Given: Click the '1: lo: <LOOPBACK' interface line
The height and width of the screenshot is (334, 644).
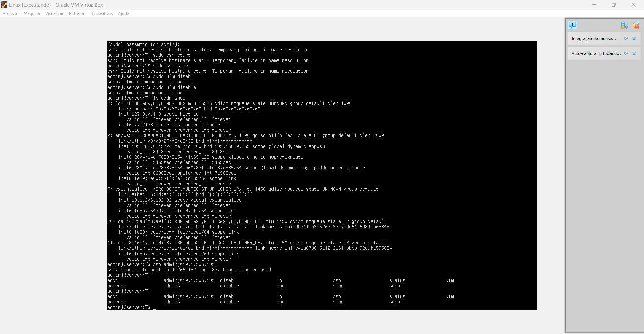Looking at the screenshot, I should click(x=230, y=103).
